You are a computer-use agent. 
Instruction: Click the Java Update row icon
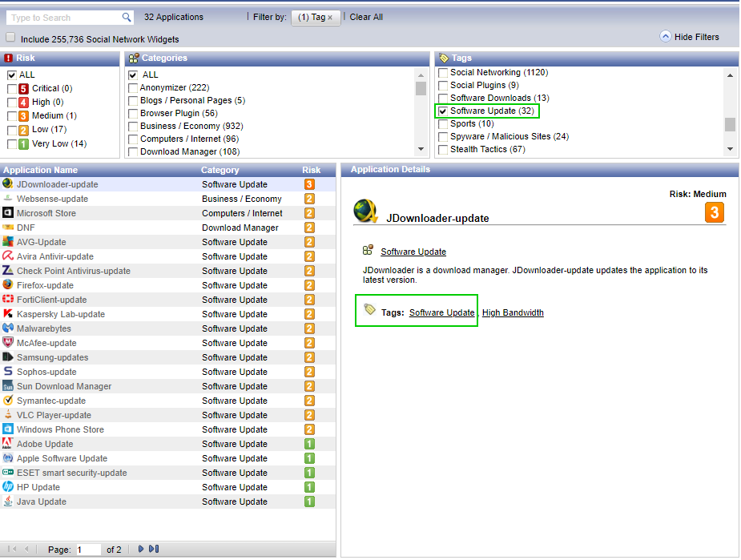coord(7,501)
